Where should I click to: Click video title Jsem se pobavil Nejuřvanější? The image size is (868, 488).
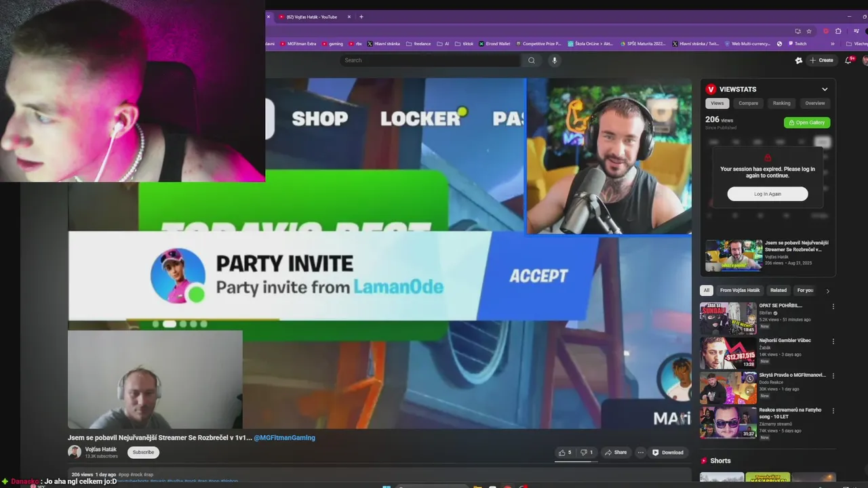[x=160, y=438]
